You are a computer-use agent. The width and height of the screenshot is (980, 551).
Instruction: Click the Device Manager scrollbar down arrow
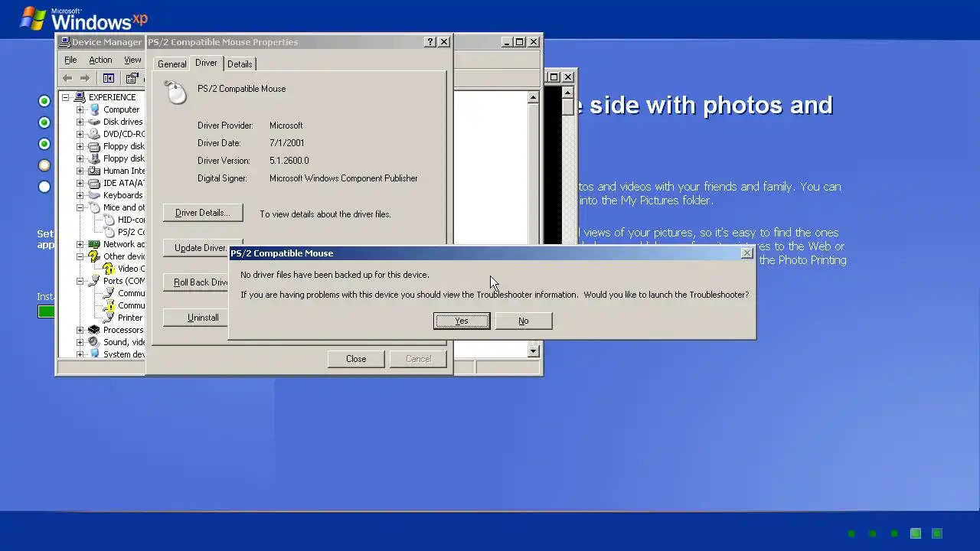533,350
